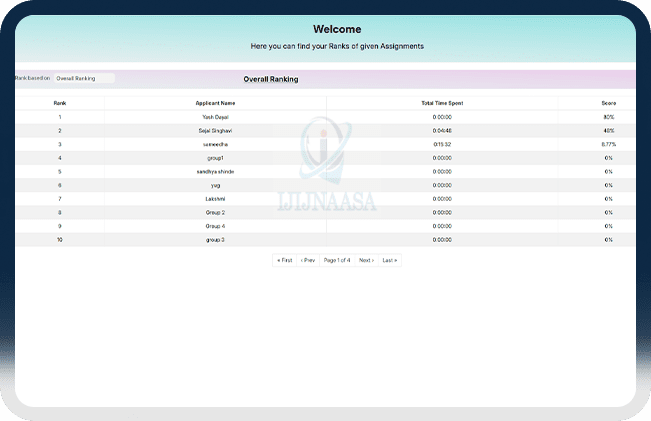Click on applicant sumeedha
The width and height of the screenshot is (651, 421).
[215, 144]
